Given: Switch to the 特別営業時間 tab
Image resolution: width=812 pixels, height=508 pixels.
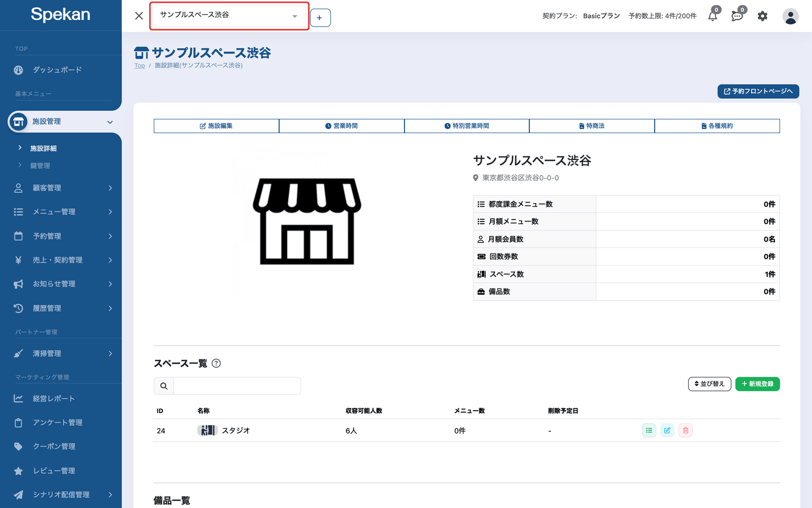Looking at the screenshot, I should pos(467,126).
